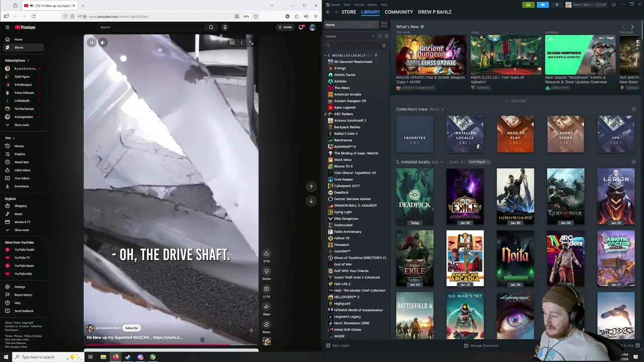This screenshot has width=644, height=362.
Task: Open the View menu in Steam
Action: tap(347, 5)
